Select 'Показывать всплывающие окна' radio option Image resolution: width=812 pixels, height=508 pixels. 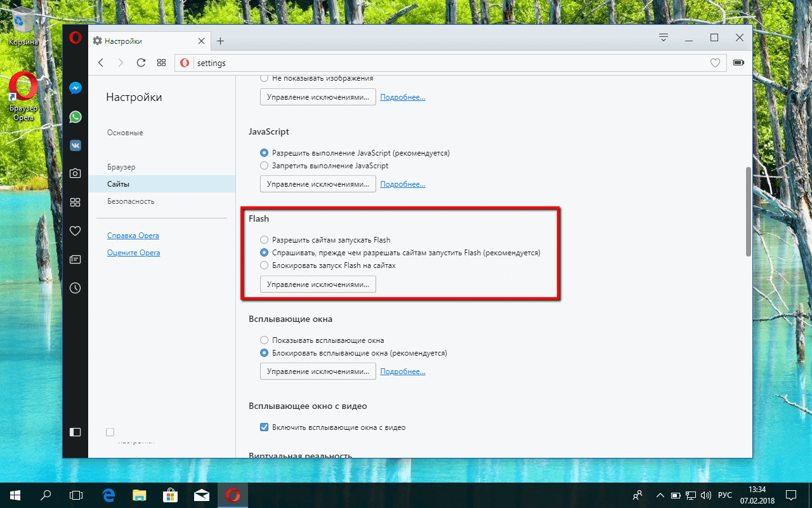264,340
